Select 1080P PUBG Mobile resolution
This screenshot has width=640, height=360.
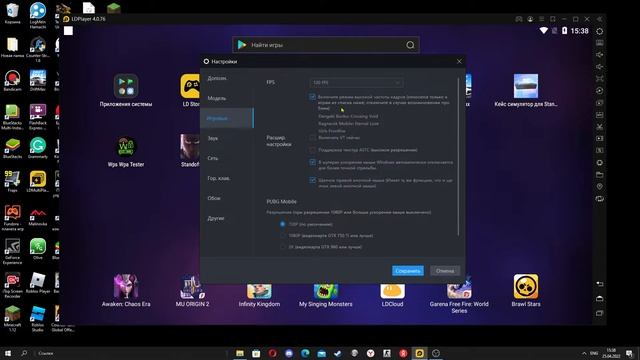(282, 236)
